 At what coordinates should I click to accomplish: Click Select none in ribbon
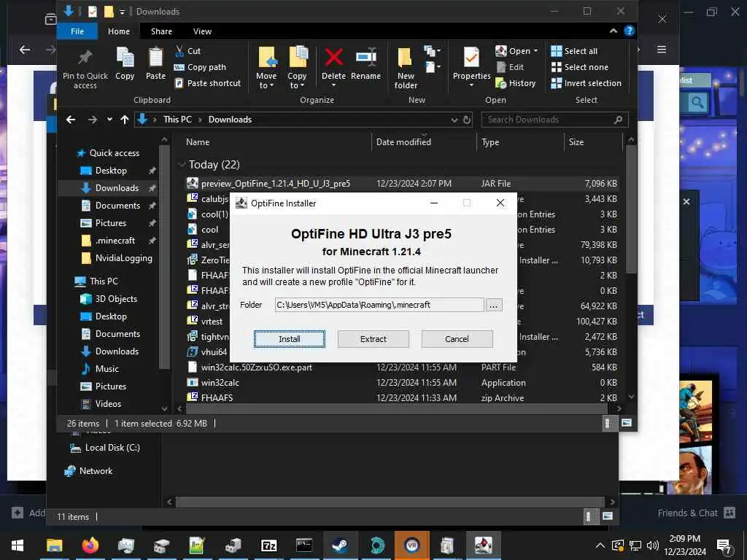pos(580,67)
